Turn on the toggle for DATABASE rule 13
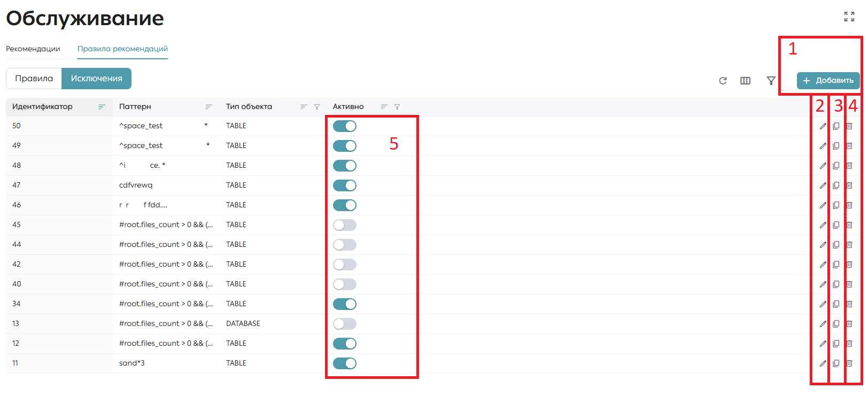 (x=345, y=324)
